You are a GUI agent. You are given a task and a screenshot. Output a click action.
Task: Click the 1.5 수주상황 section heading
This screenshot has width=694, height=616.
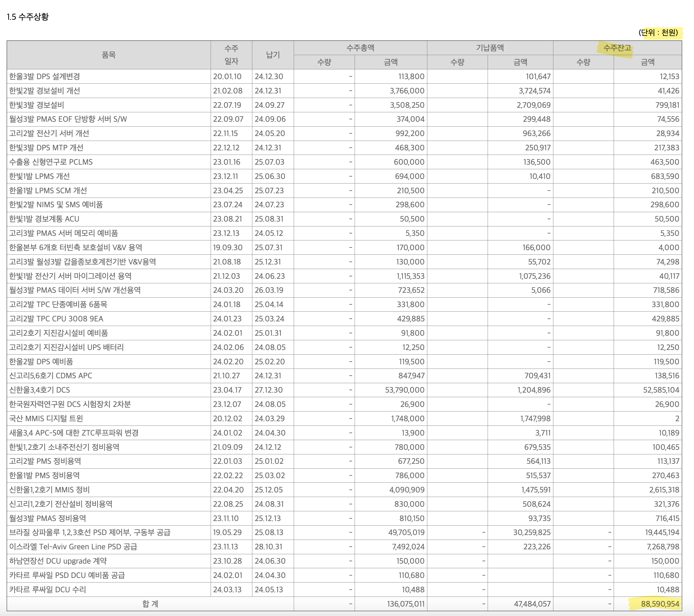(28, 17)
